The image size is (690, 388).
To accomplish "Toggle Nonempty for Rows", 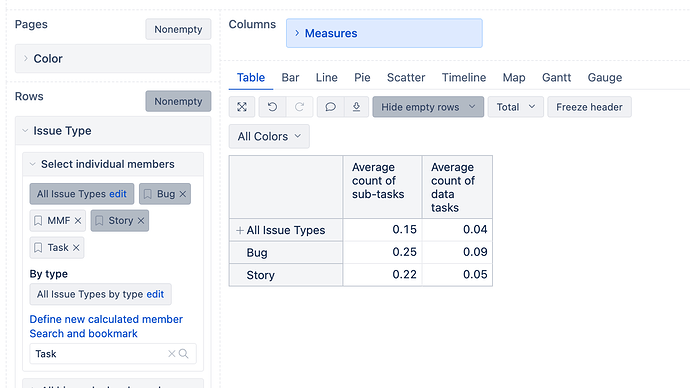I will point(178,101).
